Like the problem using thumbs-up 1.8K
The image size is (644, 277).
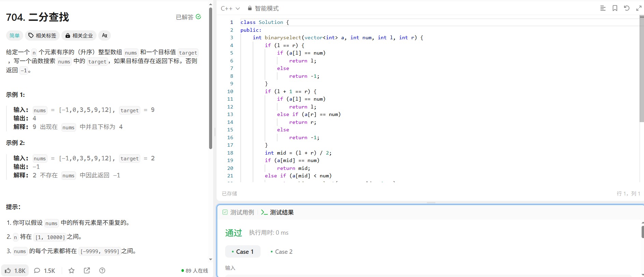coord(15,271)
